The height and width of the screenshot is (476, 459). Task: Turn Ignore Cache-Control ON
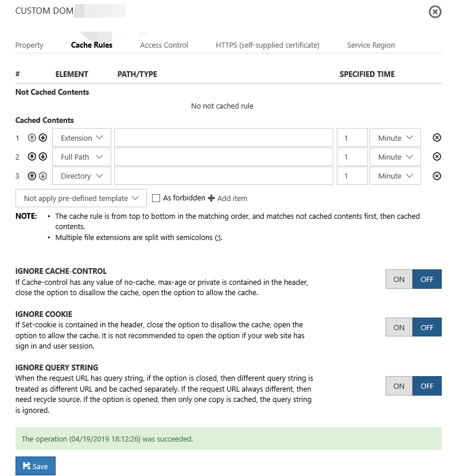(x=399, y=280)
